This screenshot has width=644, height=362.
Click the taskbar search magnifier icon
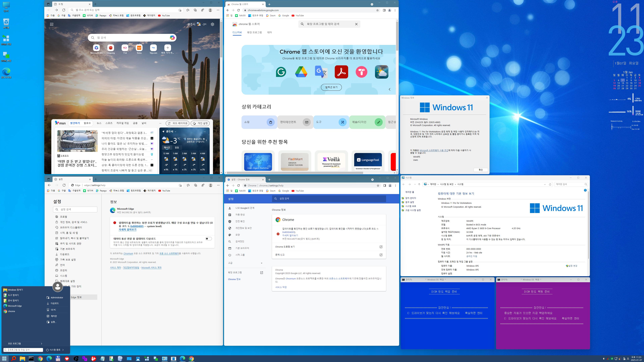tap(13, 358)
